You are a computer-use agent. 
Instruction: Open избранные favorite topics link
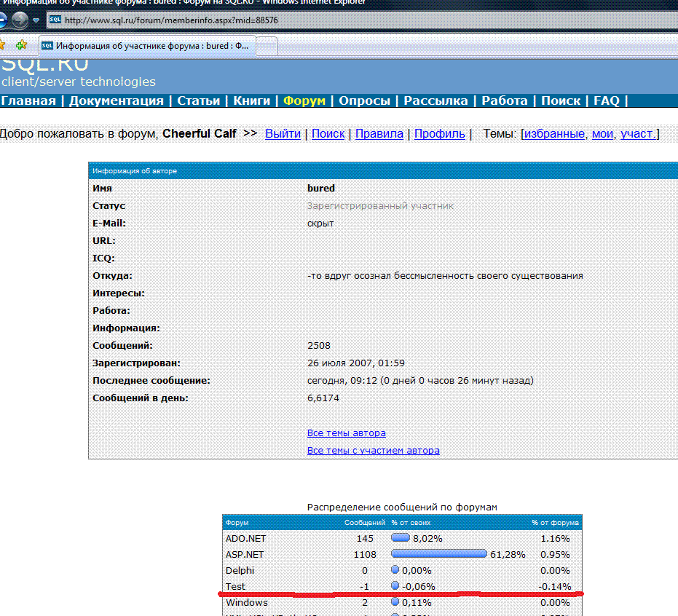coord(554,134)
